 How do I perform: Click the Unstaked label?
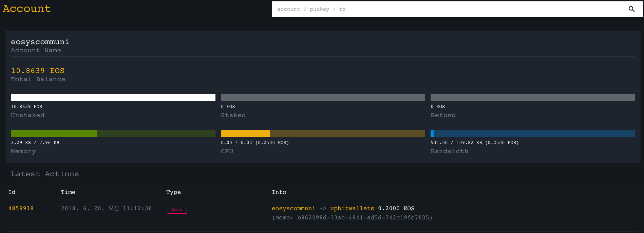tap(27, 115)
